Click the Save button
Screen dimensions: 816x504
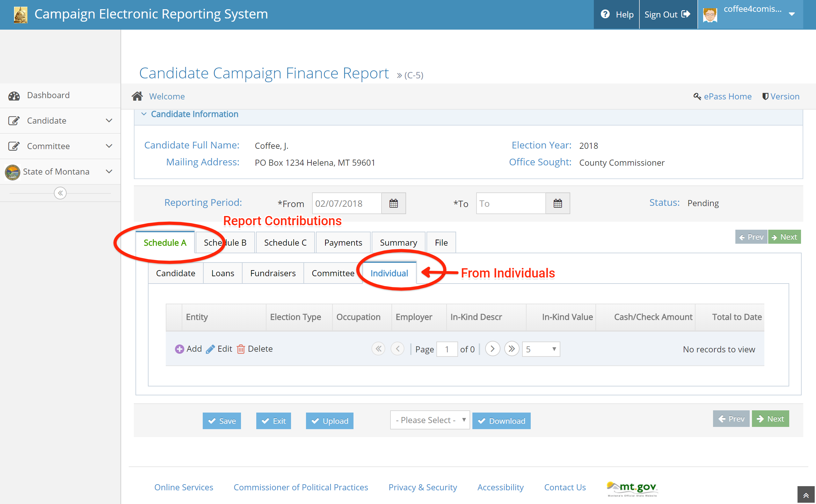tap(222, 421)
